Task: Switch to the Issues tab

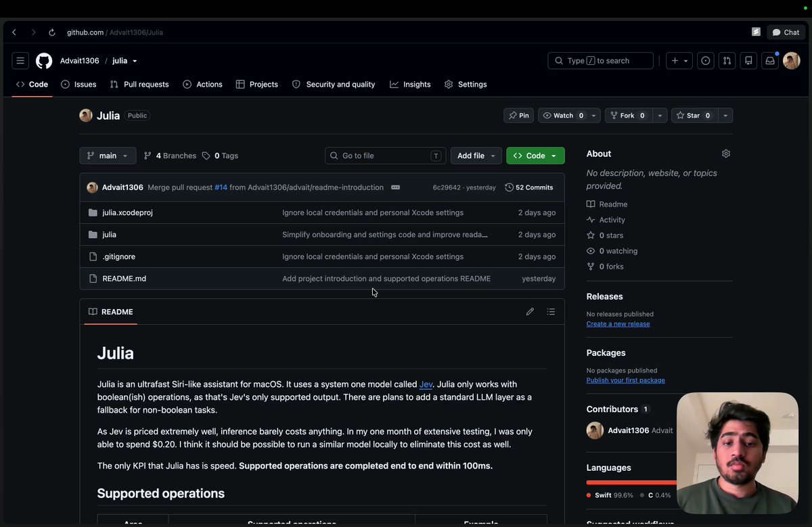Action: [x=78, y=85]
